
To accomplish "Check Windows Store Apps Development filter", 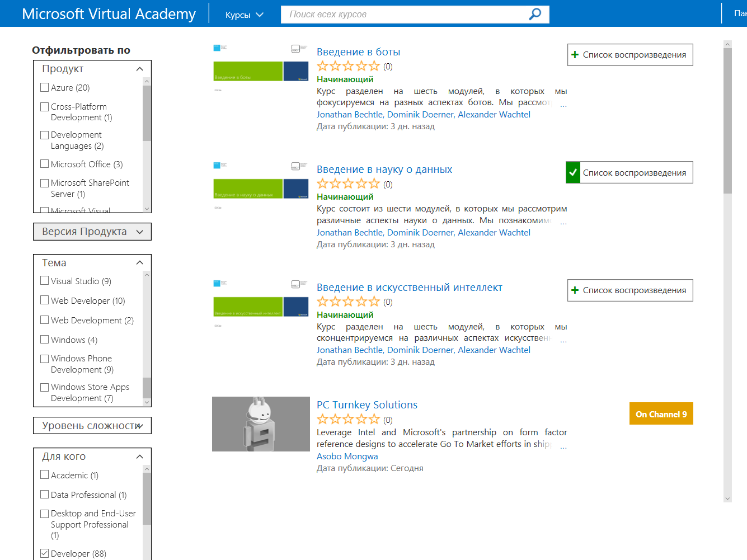I will pyautogui.click(x=45, y=387).
